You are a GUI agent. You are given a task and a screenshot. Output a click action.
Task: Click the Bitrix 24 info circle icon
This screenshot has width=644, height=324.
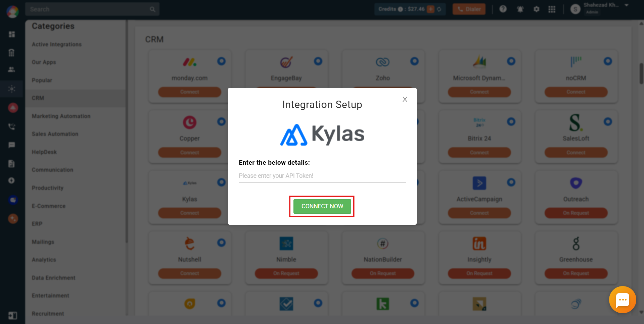point(511,121)
